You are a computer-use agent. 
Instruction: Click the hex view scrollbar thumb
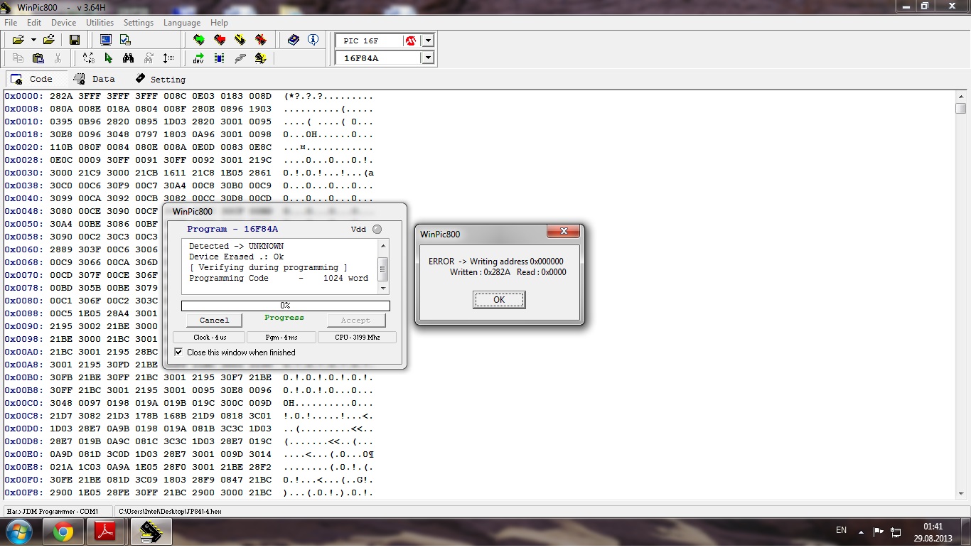(961, 108)
